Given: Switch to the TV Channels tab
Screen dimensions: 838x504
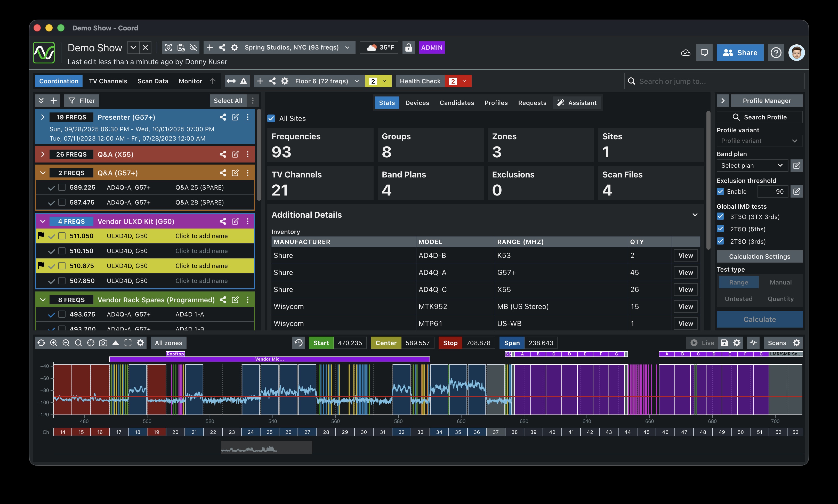Looking at the screenshot, I should [x=108, y=81].
